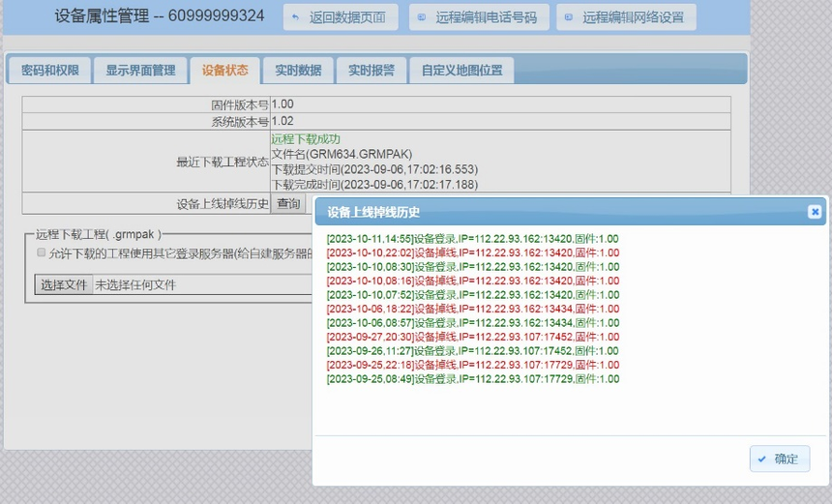This screenshot has height=504, width=832.
Task: Open the 密码和权限 tab
Action: (x=50, y=71)
